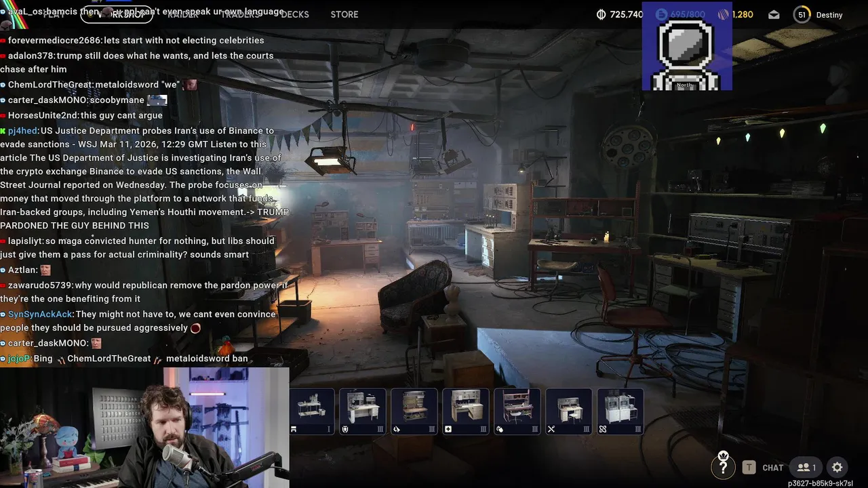Click chat username HorsesUnite2nd
This screenshot has height=488, width=868.
pyautogui.click(x=43, y=115)
